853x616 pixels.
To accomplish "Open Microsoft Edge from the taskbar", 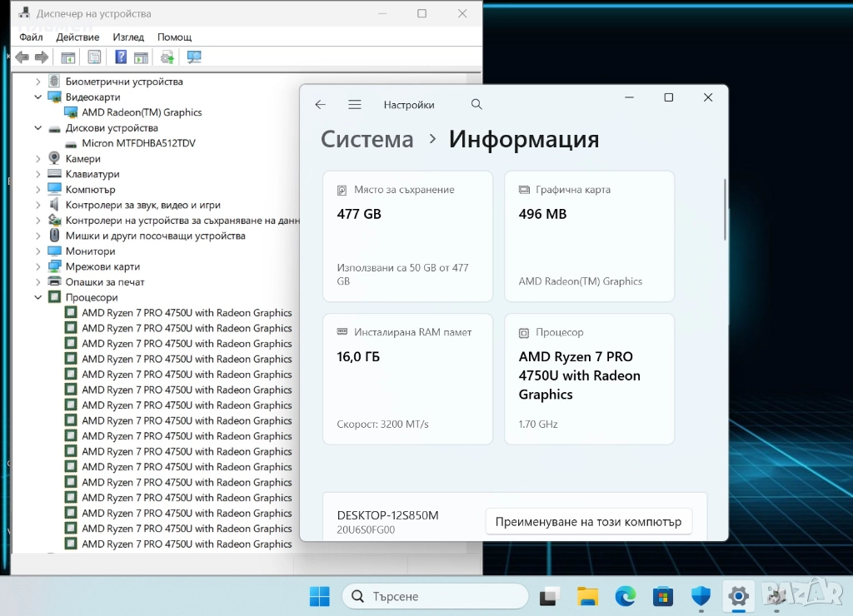I will (x=625, y=596).
